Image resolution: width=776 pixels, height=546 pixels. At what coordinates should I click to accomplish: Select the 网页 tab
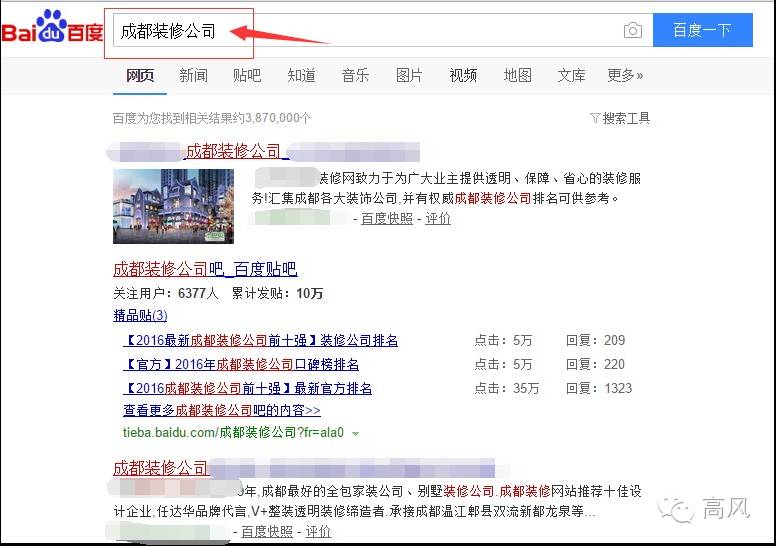pyautogui.click(x=140, y=75)
